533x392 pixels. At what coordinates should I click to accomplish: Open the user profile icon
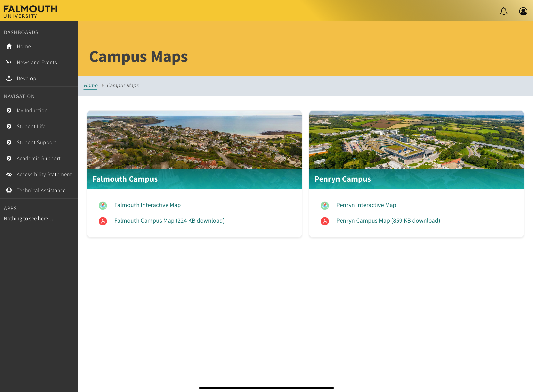point(523,11)
